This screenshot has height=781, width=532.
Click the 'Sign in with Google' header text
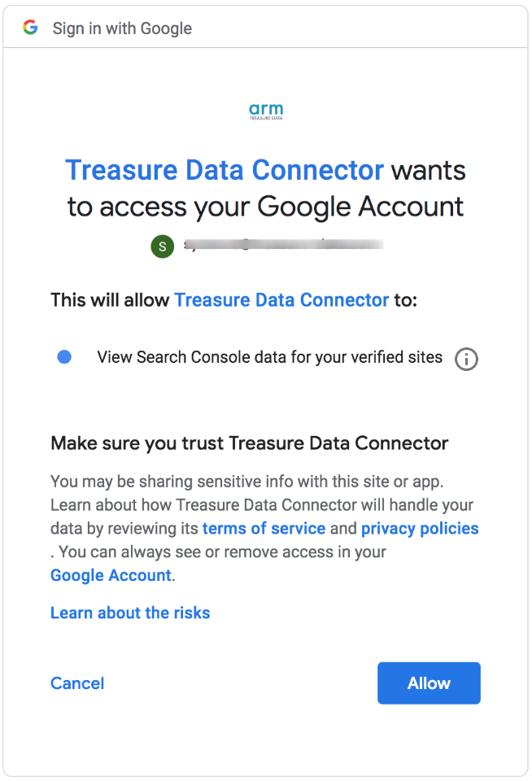click(122, 28)
